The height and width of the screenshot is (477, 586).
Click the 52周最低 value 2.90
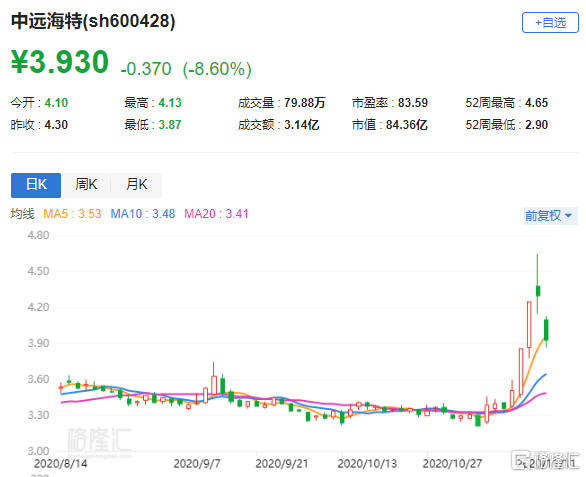coord(536,124)
